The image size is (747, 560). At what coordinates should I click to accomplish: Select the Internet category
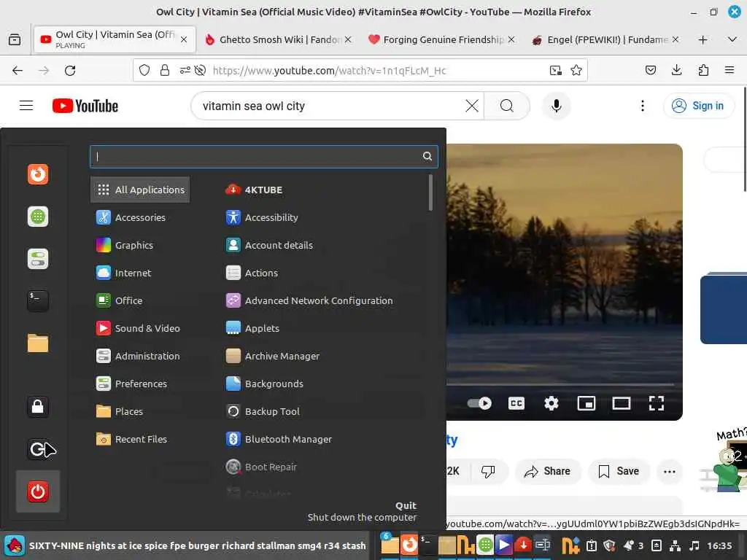pos(140,273)
